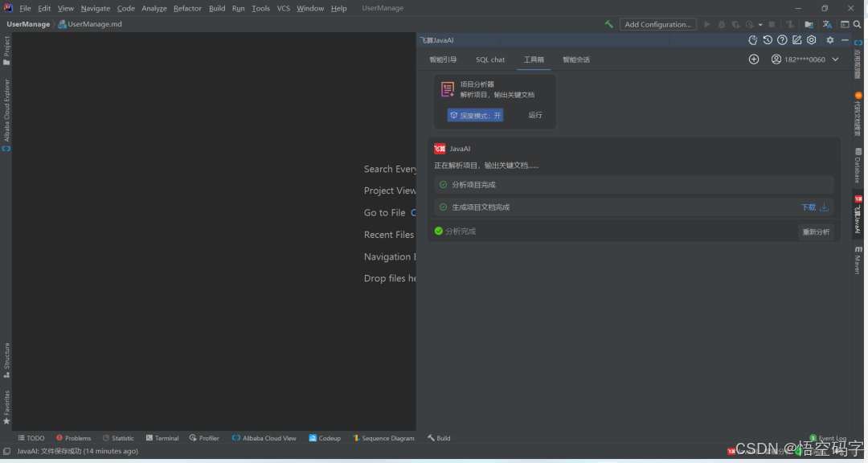Open the JavaAI panel gear options
868x463 pixels.
click(829, 40)
